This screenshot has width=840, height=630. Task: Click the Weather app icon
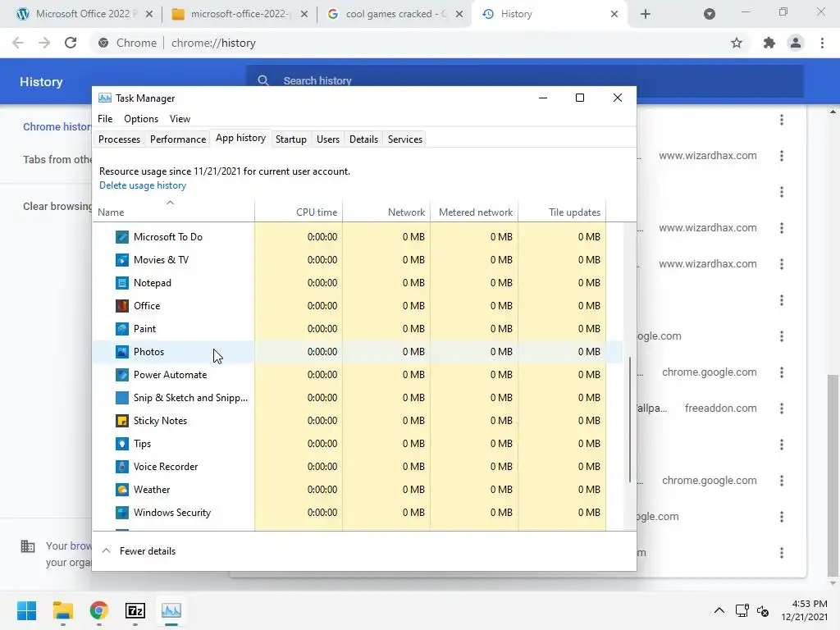(x=122, y=491)
